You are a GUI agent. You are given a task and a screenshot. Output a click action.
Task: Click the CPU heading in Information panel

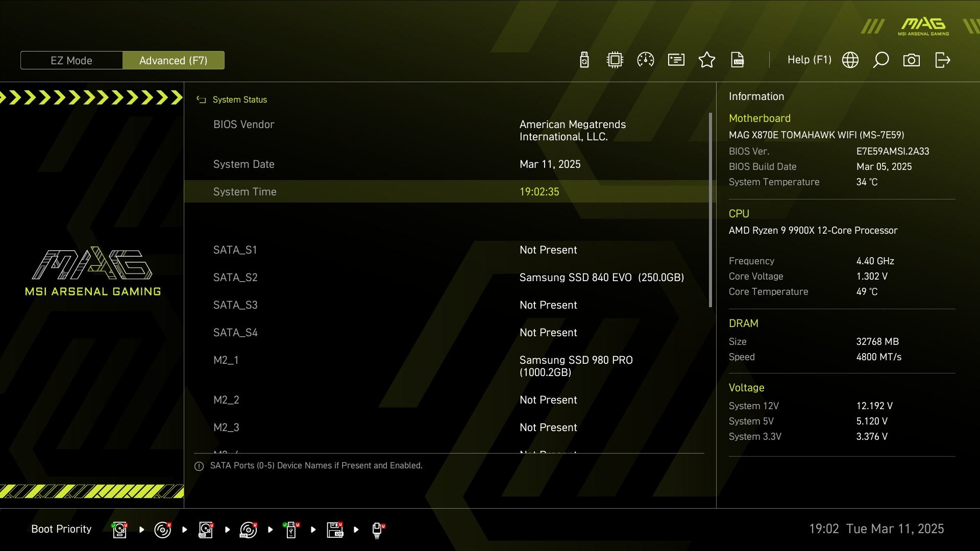739,214
